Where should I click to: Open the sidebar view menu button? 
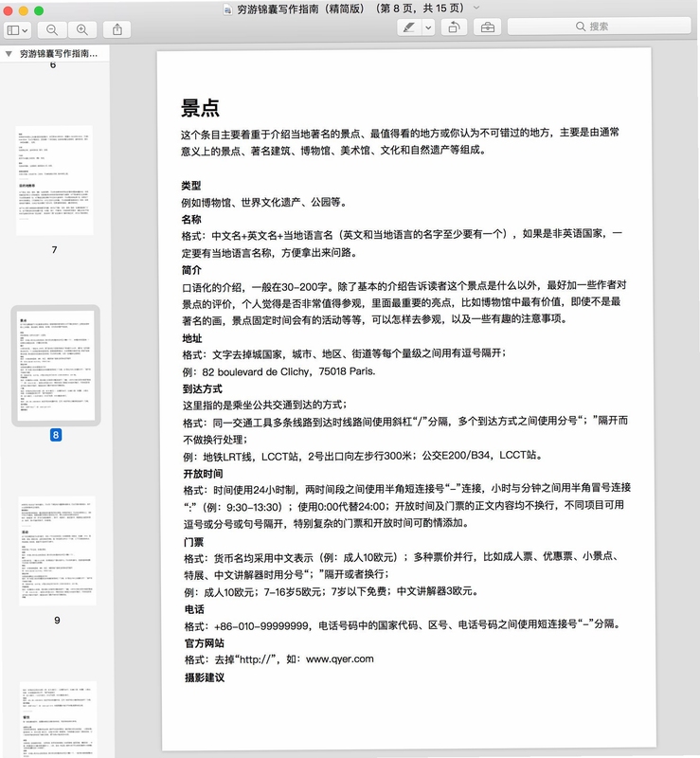pyautogui.click(x=17, y=30)
